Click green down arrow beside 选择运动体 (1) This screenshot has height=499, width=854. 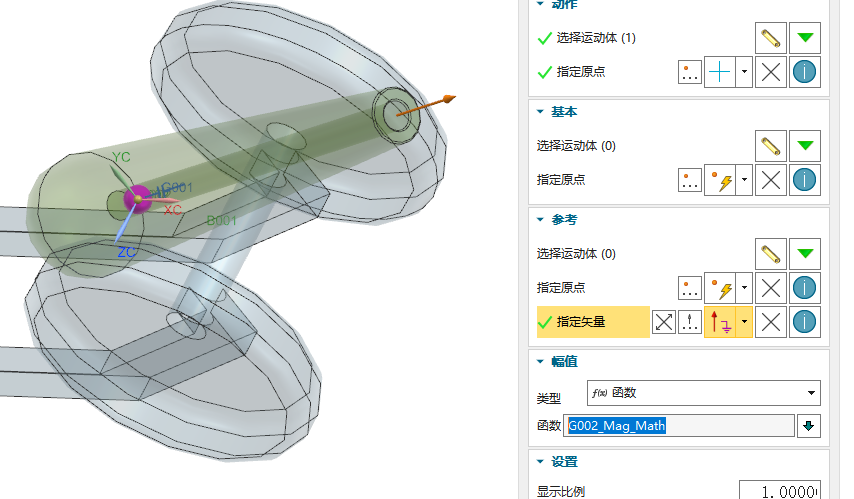click(x=804, y=38)
